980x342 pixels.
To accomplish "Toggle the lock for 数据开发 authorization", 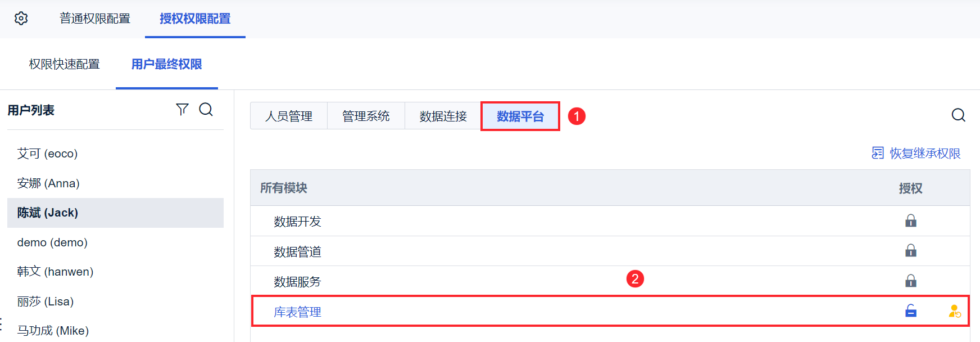I will [910, 221].
